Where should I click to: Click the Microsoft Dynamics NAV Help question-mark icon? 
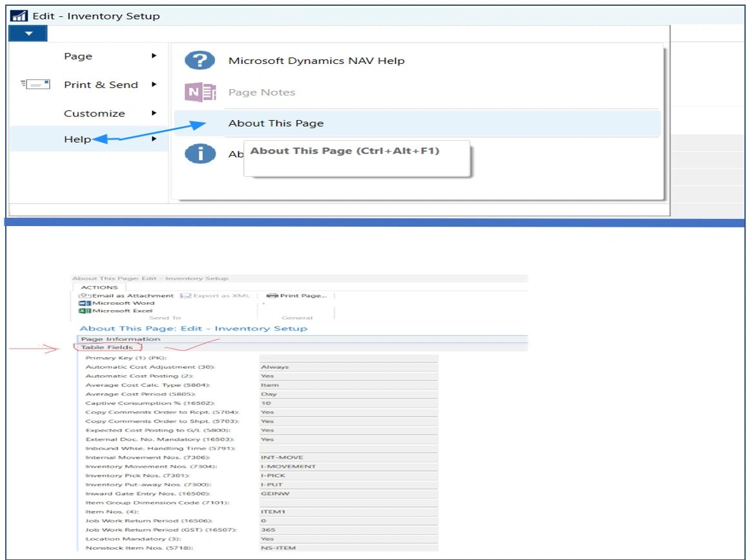[201, 59]
